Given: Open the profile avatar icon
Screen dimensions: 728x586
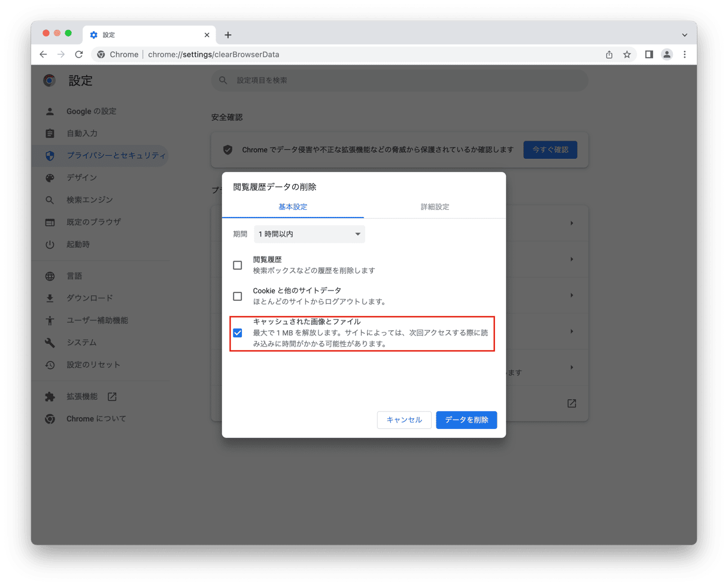Looking at the screenshot, I should (x=666, y=55).
